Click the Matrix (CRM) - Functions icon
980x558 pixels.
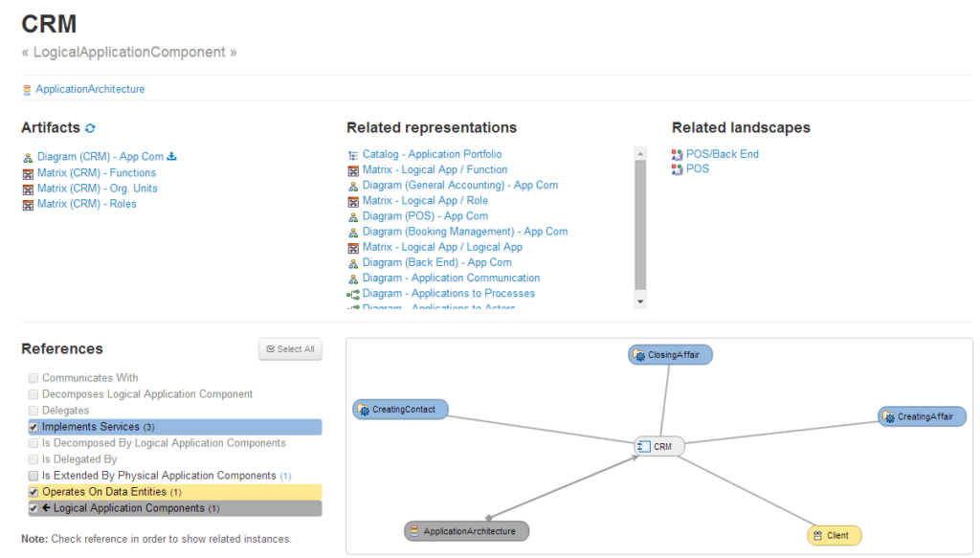(x=28, y=173)
